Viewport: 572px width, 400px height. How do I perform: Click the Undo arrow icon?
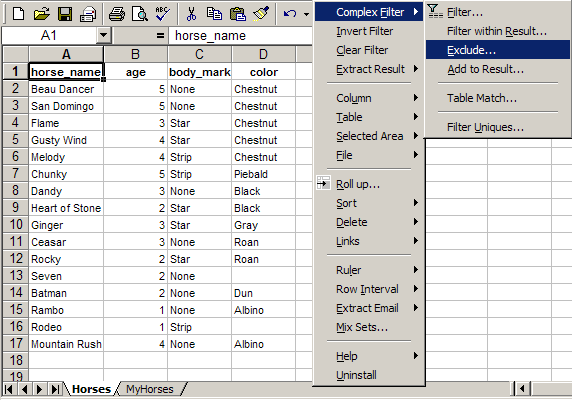[290, 14]
